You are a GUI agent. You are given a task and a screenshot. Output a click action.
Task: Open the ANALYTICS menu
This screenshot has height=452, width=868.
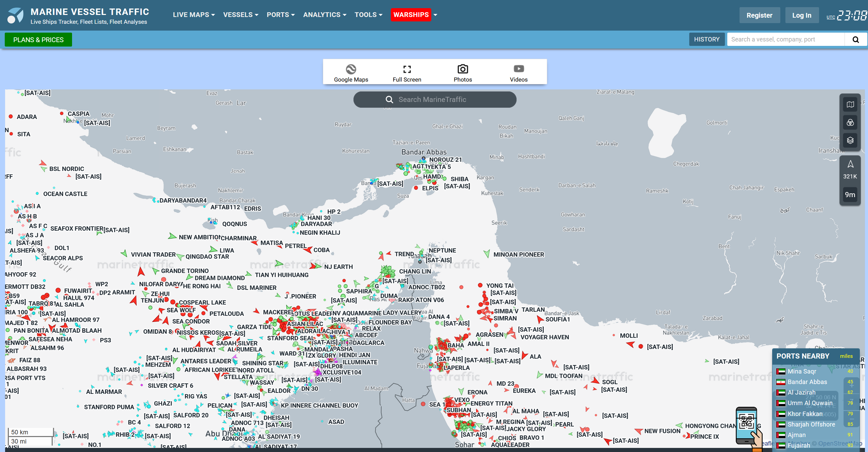click(325, 15)
